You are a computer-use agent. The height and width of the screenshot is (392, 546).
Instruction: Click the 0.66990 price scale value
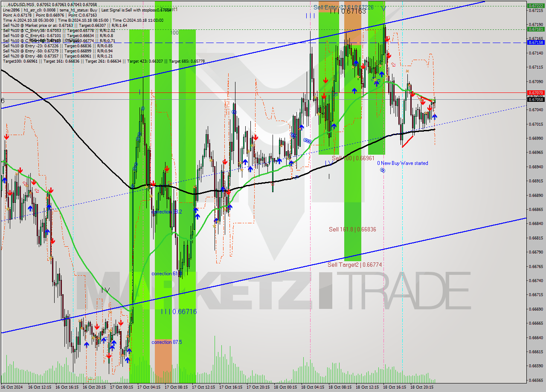pos(535,138)
